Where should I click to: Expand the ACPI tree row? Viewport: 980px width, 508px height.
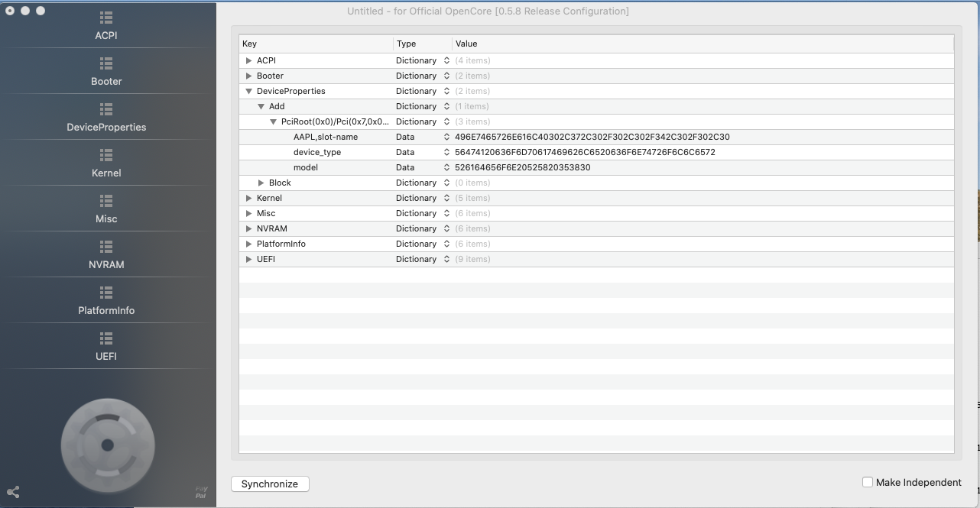248,60
